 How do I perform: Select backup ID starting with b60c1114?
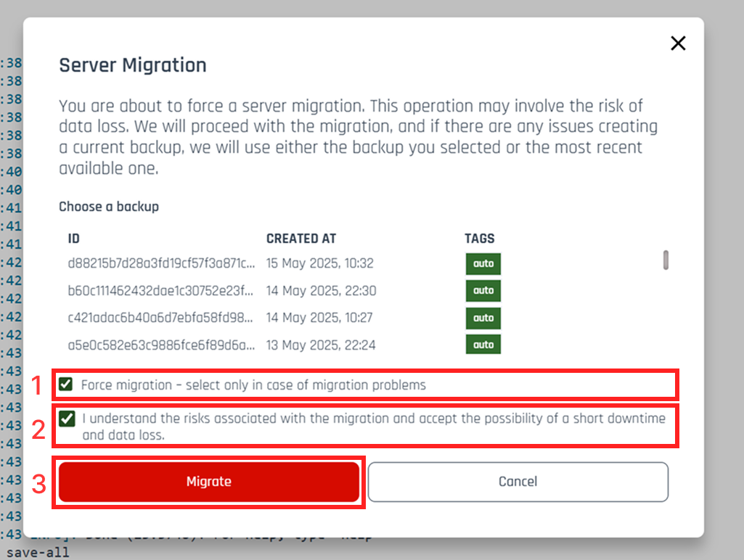pos(161,291)
